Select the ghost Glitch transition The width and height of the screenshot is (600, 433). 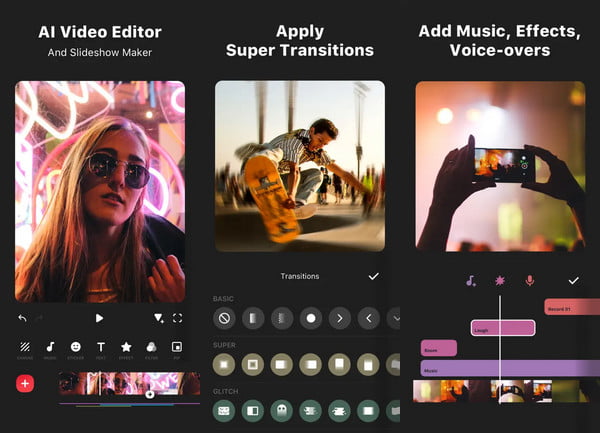pos(282,411)
